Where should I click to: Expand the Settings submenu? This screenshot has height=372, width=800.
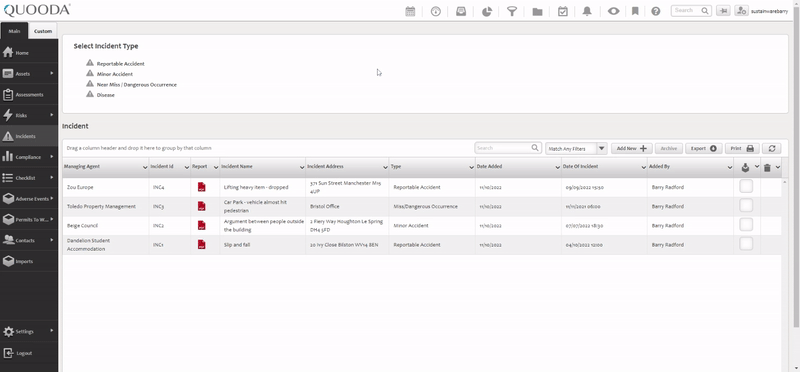click(x=52, y=331)
